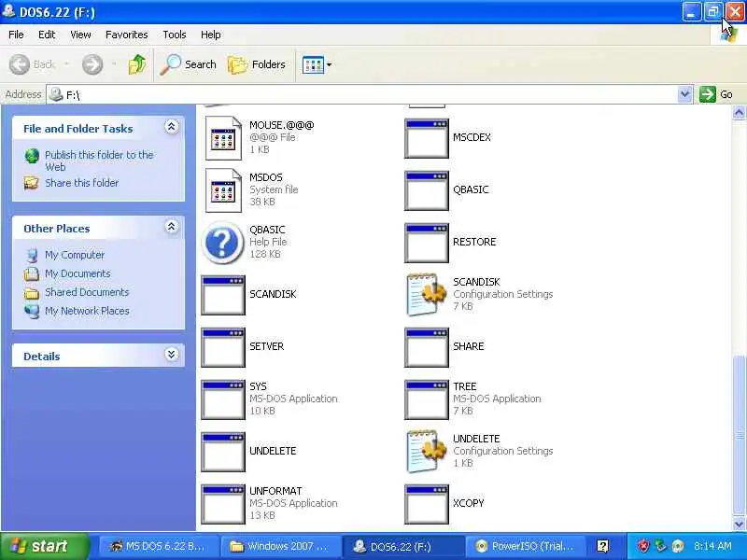Viewport: 747px width, 560px height.
Task: Select the SETVER application icon
Action: pyautogui.click(x=223, y=347)
